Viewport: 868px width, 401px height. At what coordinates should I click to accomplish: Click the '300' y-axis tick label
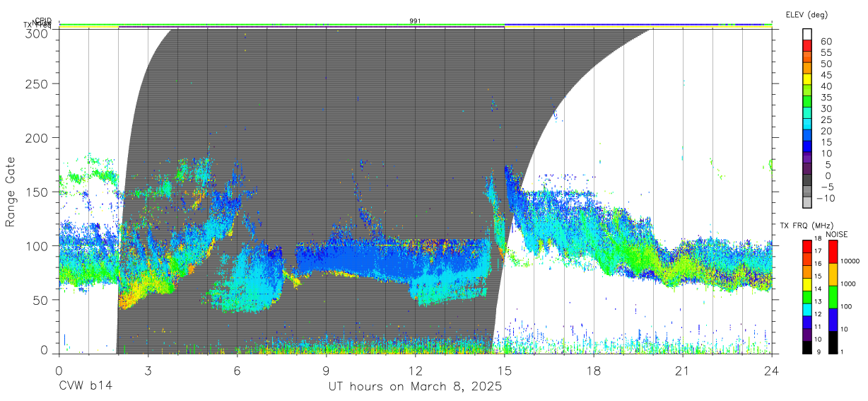[37, 33]
